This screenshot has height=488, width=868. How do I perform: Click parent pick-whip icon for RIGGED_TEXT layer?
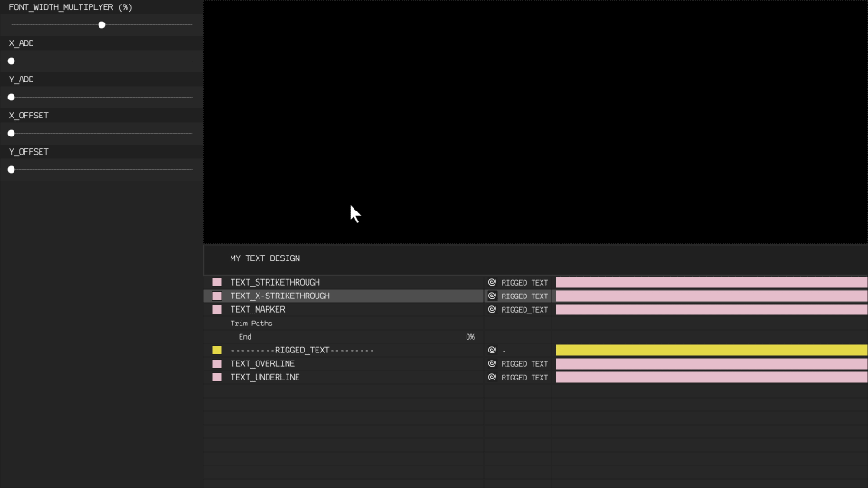(x=492, y=351)
